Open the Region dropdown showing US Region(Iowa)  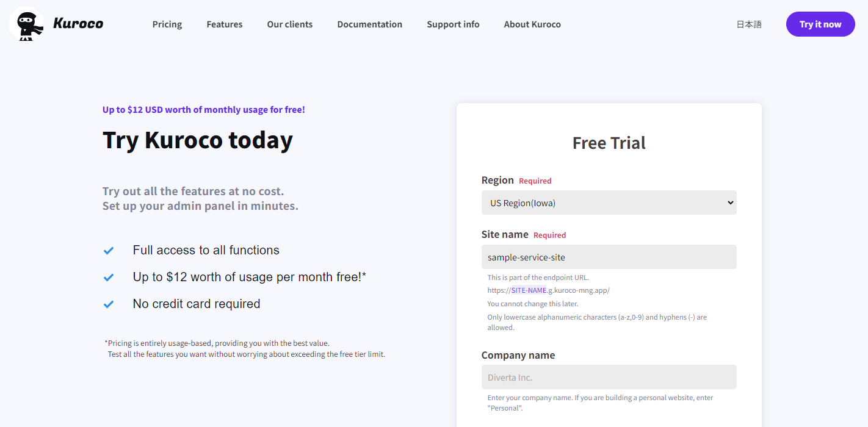[609, 203]
